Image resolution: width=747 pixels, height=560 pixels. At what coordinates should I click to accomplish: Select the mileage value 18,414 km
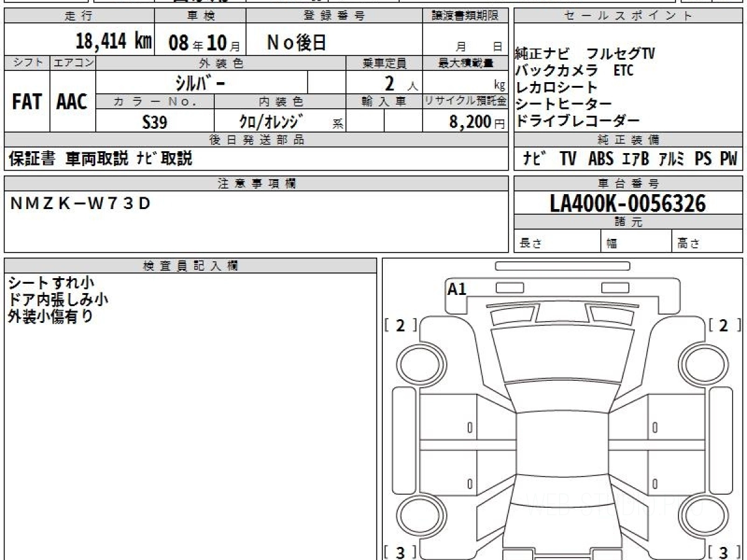click(114, 42)
